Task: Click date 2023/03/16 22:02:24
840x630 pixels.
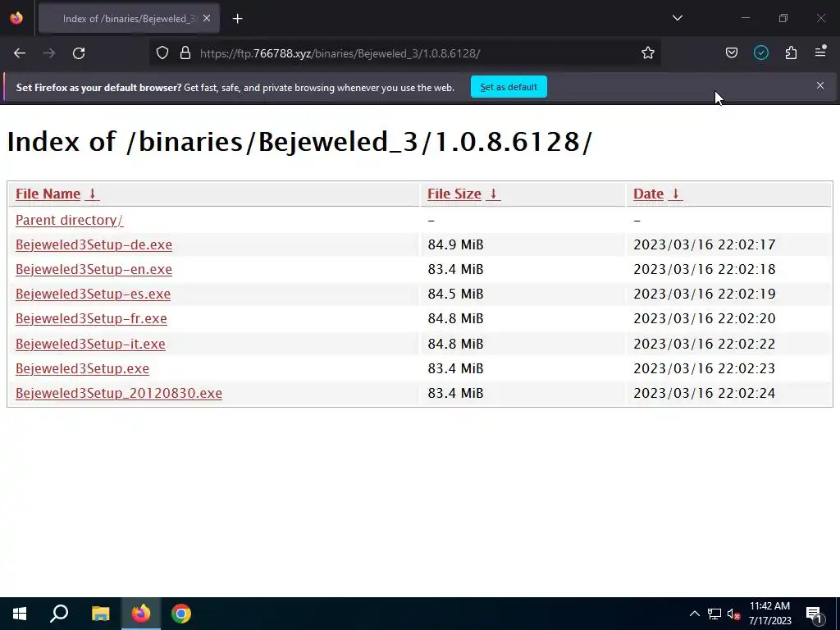Action: click(704, 393)
